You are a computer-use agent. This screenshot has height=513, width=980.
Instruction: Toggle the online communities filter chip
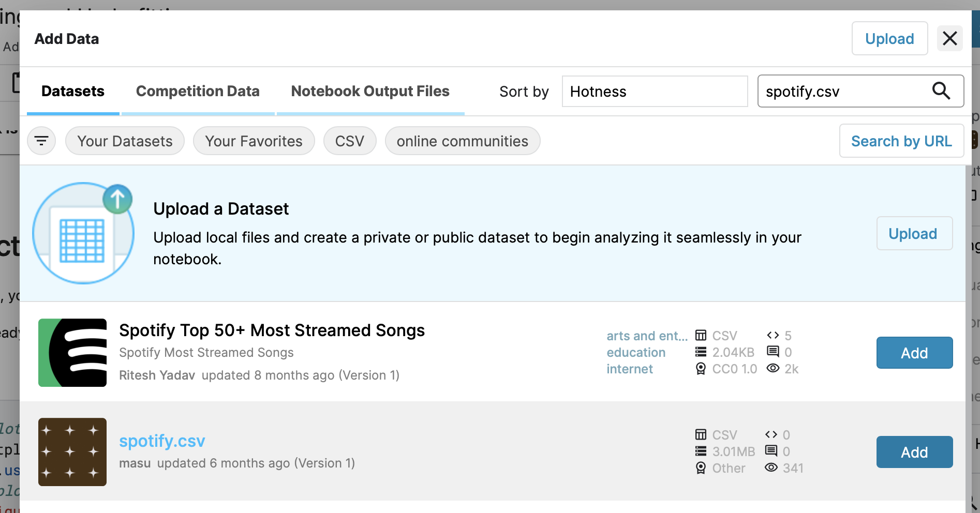coord(463,141)
